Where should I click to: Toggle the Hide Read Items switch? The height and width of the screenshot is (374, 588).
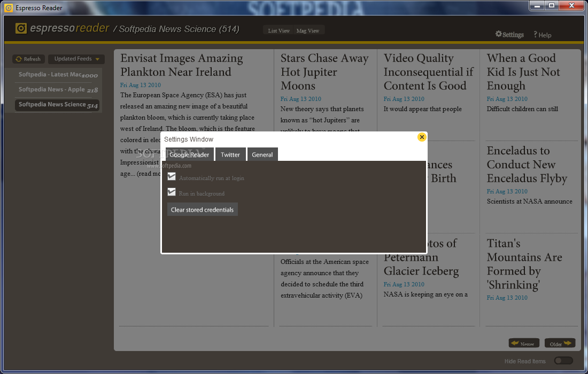563,361
